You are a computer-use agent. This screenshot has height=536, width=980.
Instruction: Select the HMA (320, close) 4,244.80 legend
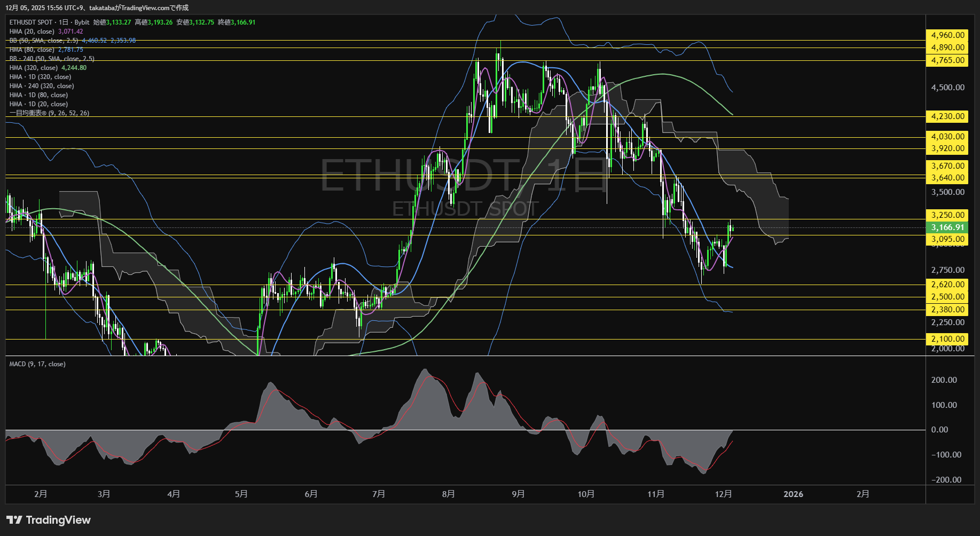pyautogui.click(x=48, y=68)
